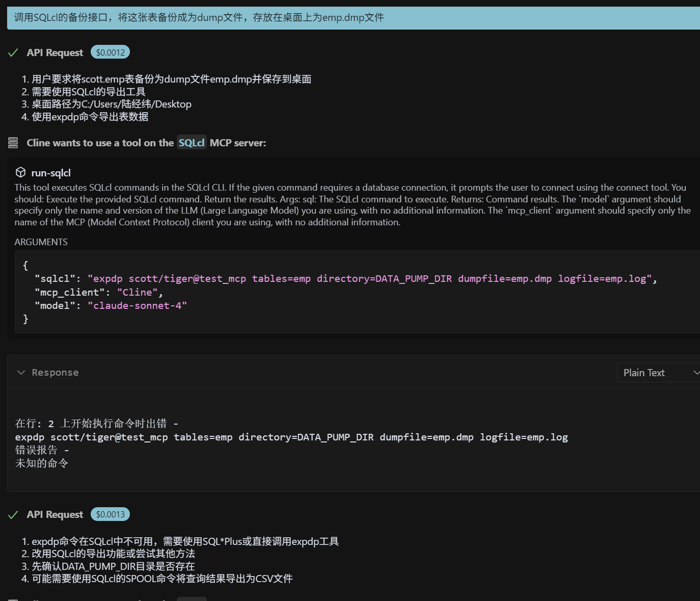Click the ARGUMENTS label
700x601 pixels.
tap(41, 242)
